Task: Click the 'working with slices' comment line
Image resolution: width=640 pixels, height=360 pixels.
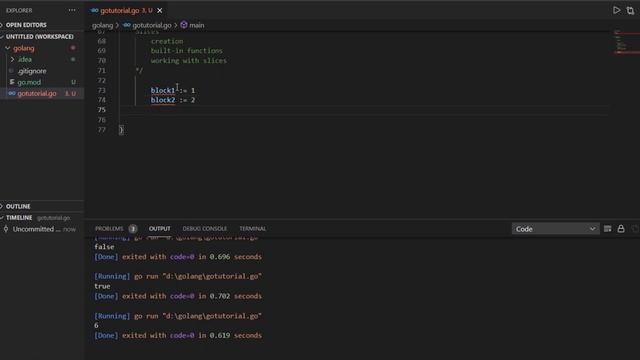Action: (189, 61)
